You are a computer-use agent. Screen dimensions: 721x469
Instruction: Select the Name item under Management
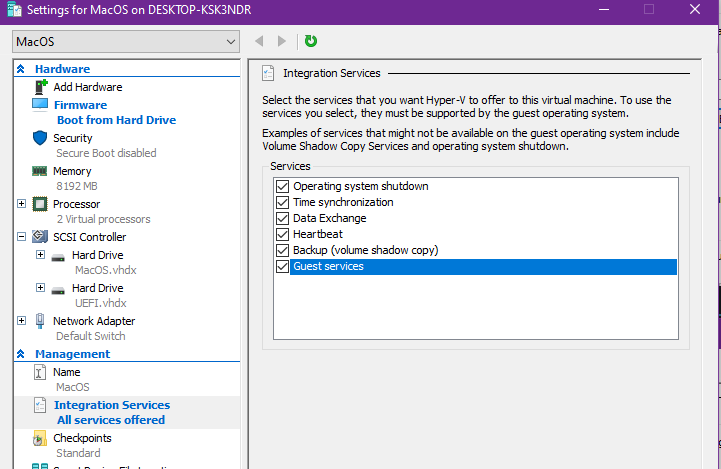(x=66, y=372)
